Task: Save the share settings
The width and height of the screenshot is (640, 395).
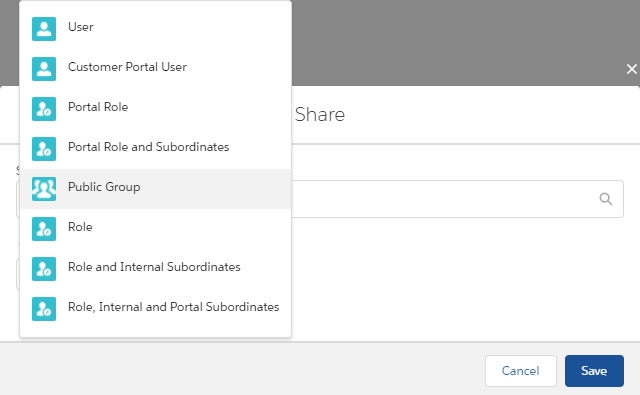Action: pos(594,371)
